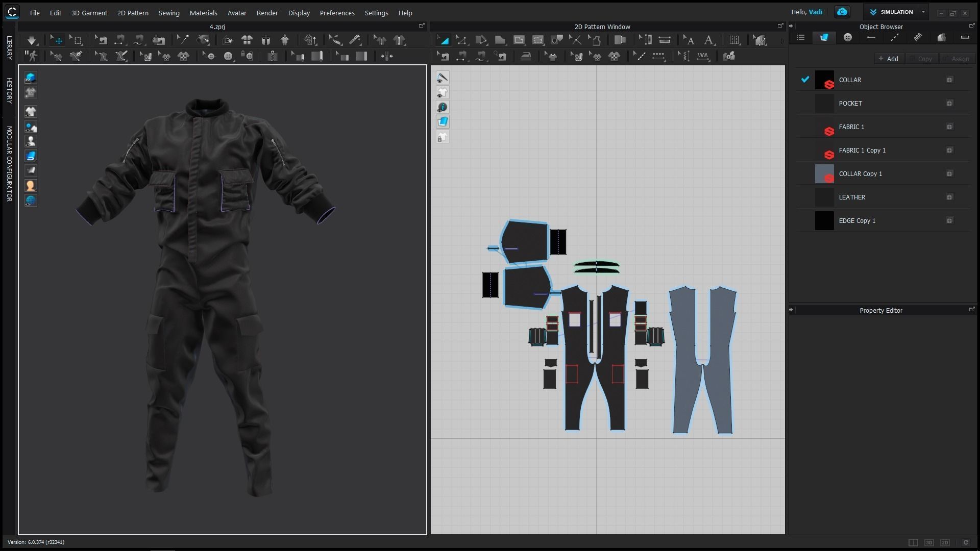
Task: Collapse the Property Editor panel arrow
Action: pyautogui.click(x=792, y=310)
